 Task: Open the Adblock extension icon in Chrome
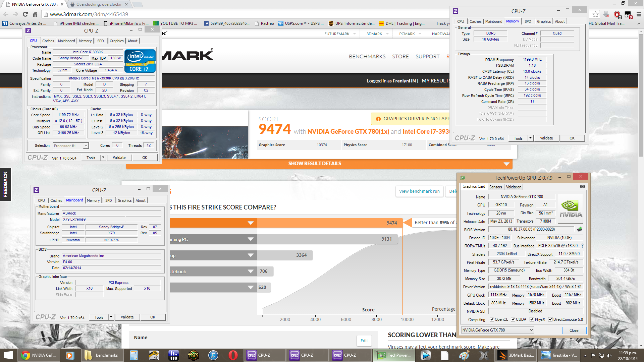click(617, 14)
